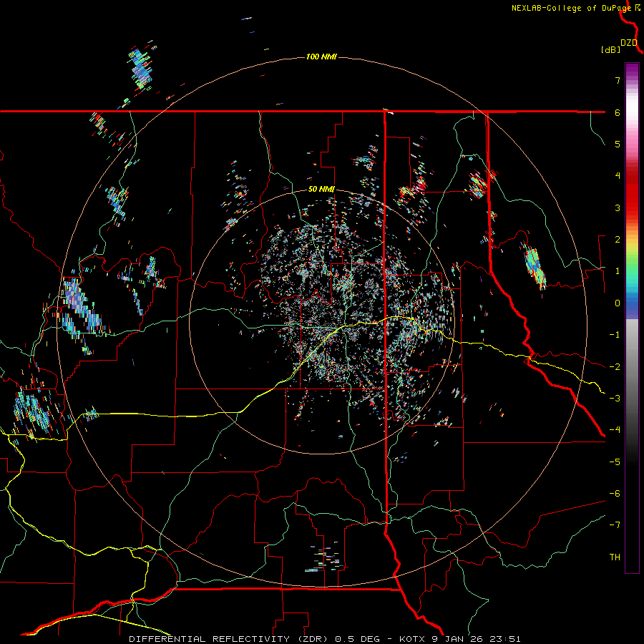Click the KOTX 9 JAN 26 23:51 timestamp
Viewport: 644px width, 644px height.
click(x=460, y=639)
